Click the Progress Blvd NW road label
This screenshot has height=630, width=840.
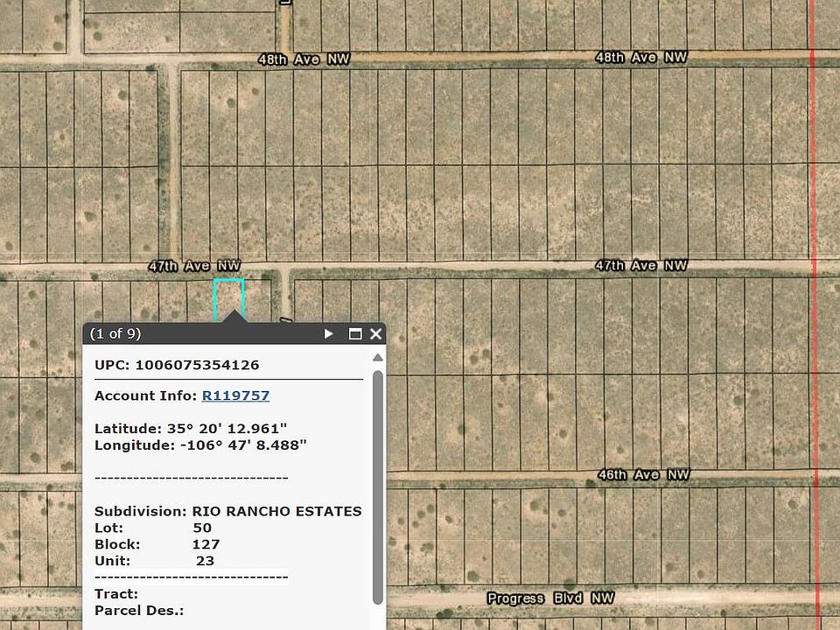click(x=550, y=598)
